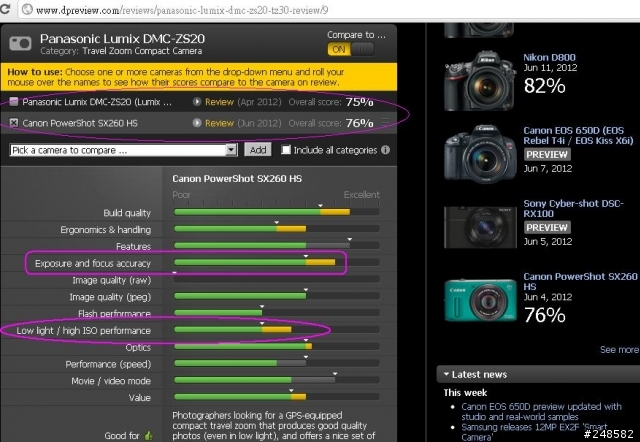Viewport: 640px width, 442px height.
Task: Open Canon EOS 650D preview updated news link
Action: click(x=542, y=411)
